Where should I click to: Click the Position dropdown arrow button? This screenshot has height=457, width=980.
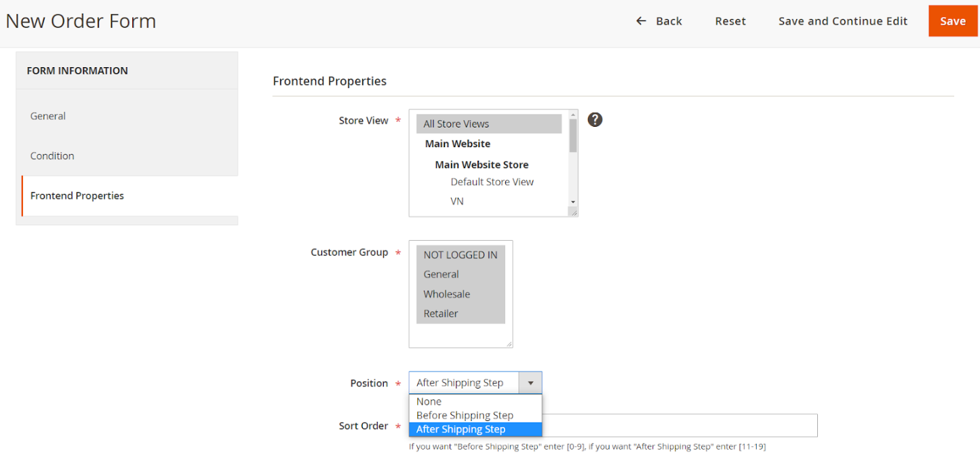[x=530, y=383]
